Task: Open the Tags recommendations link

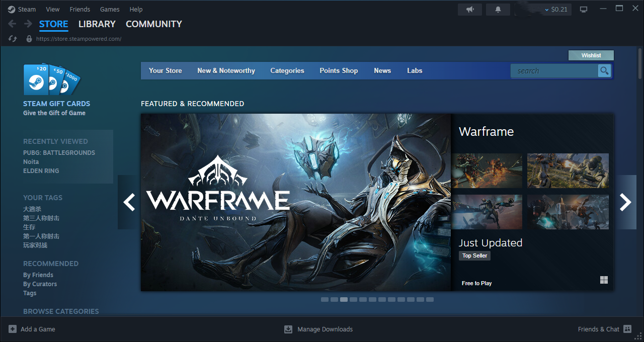Action: [30, 293]
